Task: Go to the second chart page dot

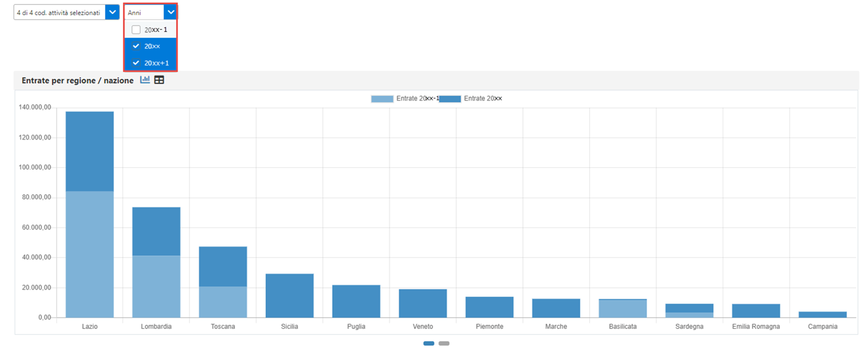Action: tap(444, 343)
